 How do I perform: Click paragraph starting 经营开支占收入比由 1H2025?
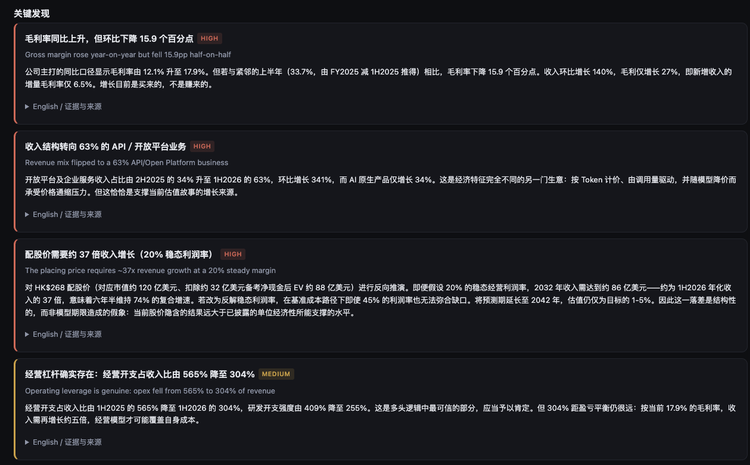380,414
